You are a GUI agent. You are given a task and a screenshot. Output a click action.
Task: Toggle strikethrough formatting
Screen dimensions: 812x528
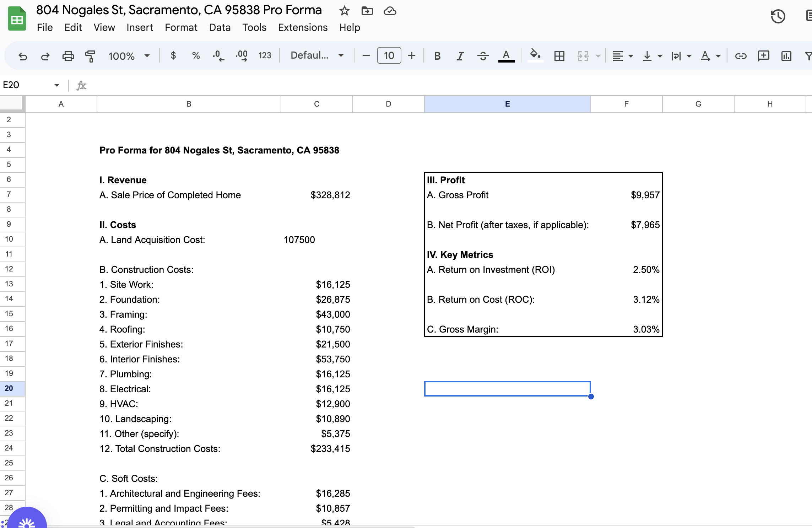click(x=483, y=56)
